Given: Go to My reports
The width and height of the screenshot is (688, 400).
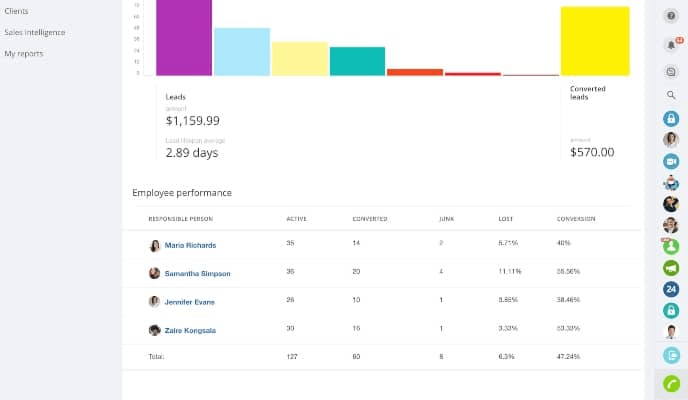Looking at the screenshot, I should point(24,53).
